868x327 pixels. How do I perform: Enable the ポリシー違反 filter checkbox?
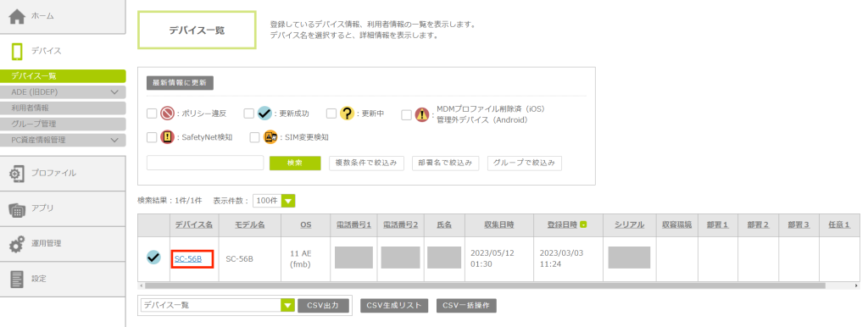click(152, 114)
